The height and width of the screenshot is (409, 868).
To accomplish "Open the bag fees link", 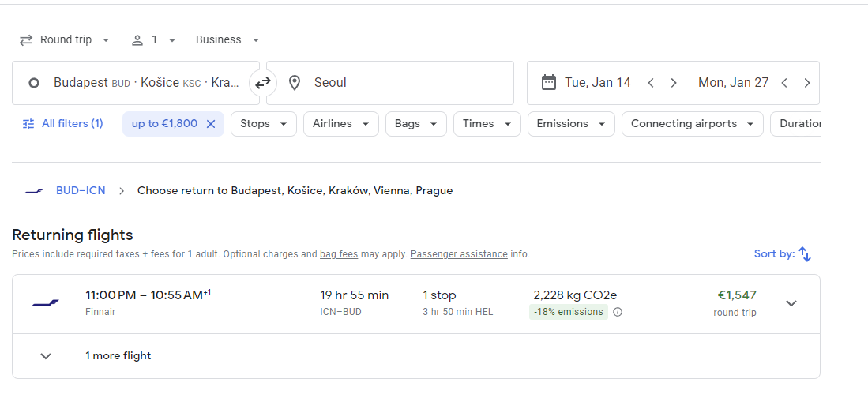I will coord(339,254).
